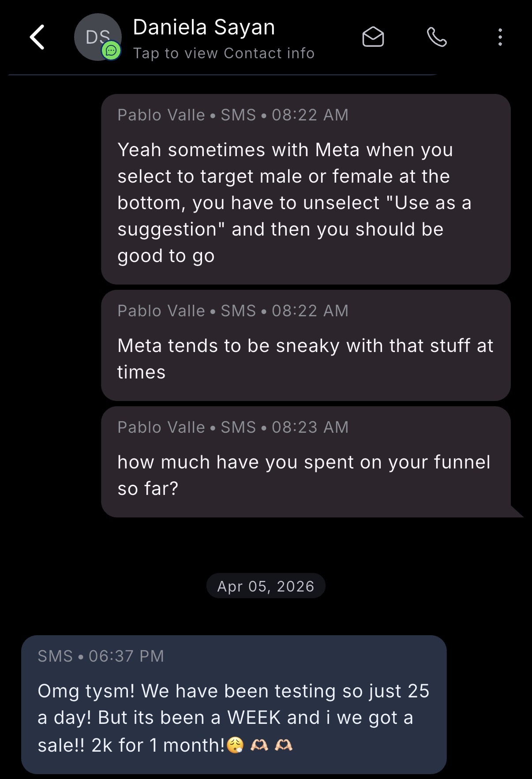Viewport: 532px width, 779px height.
Task: Tap the second Pablo Valle 08:22 AM header
Action: coord(233,311)
